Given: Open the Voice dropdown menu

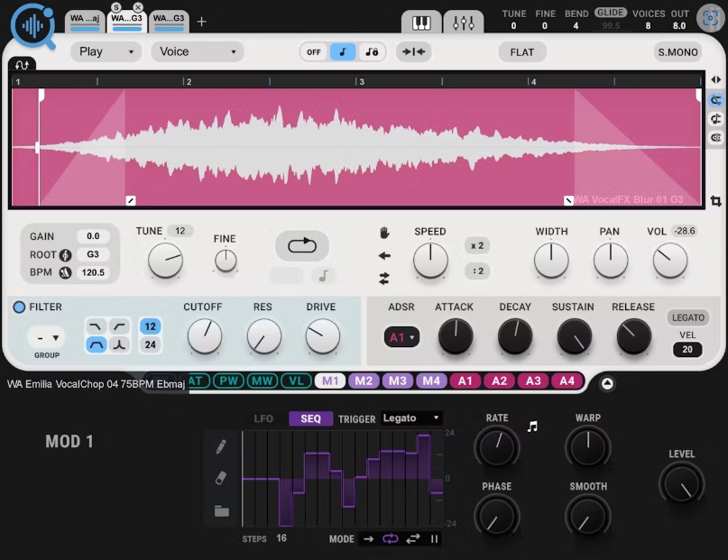Looking at the screenshot, I should coord(196,51).
